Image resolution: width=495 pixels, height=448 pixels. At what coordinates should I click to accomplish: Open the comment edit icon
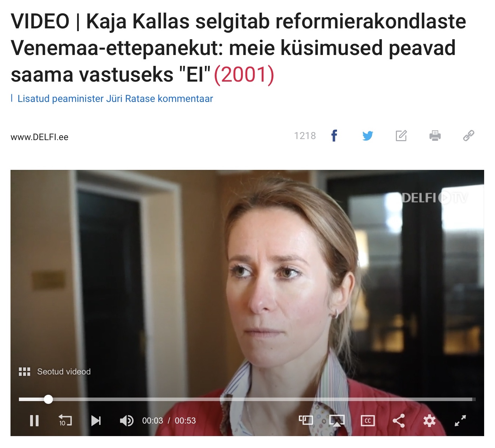pyautogui.click(x=401, y=136)
